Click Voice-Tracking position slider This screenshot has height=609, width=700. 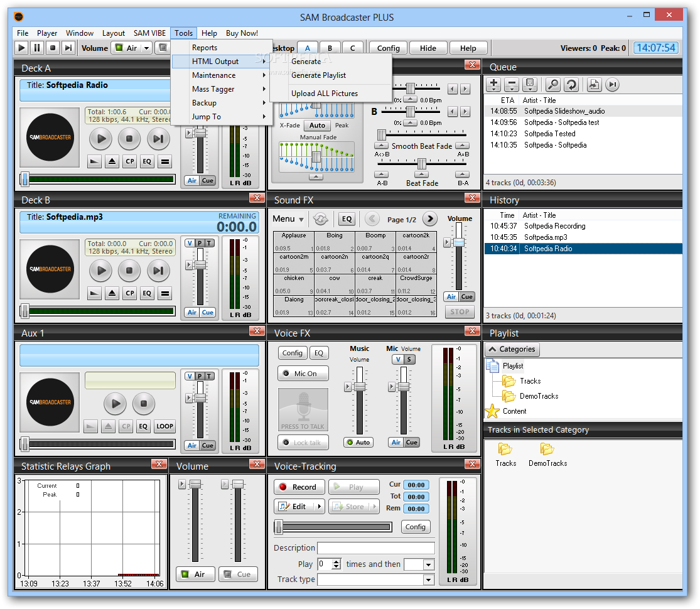(333, 527)
